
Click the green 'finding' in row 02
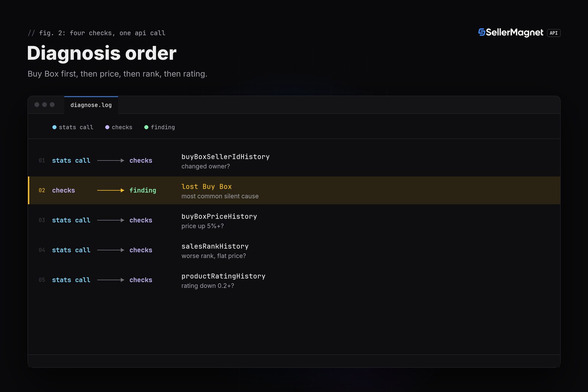click(x=143, y=190)
